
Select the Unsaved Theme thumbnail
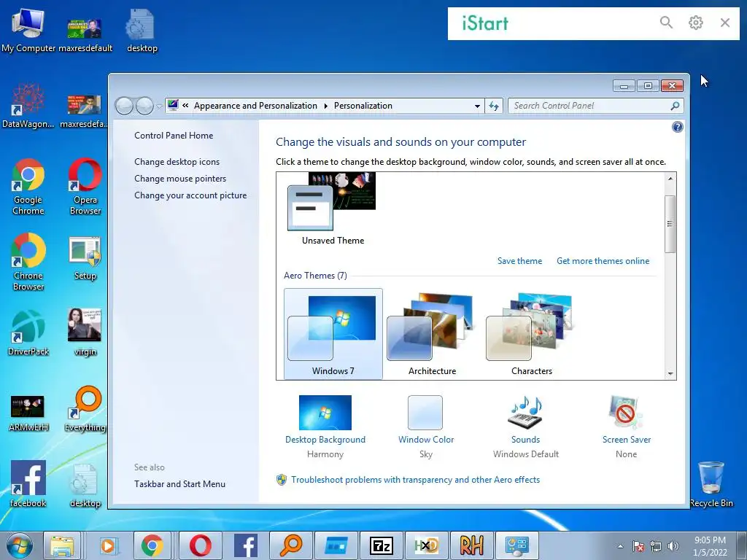click(x=333, y=209)
